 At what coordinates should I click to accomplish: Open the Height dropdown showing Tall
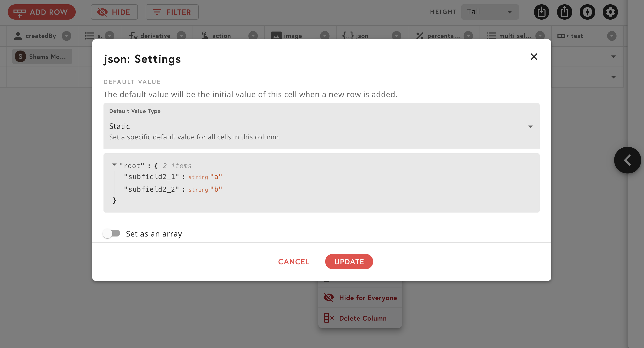tap(490, 12)
